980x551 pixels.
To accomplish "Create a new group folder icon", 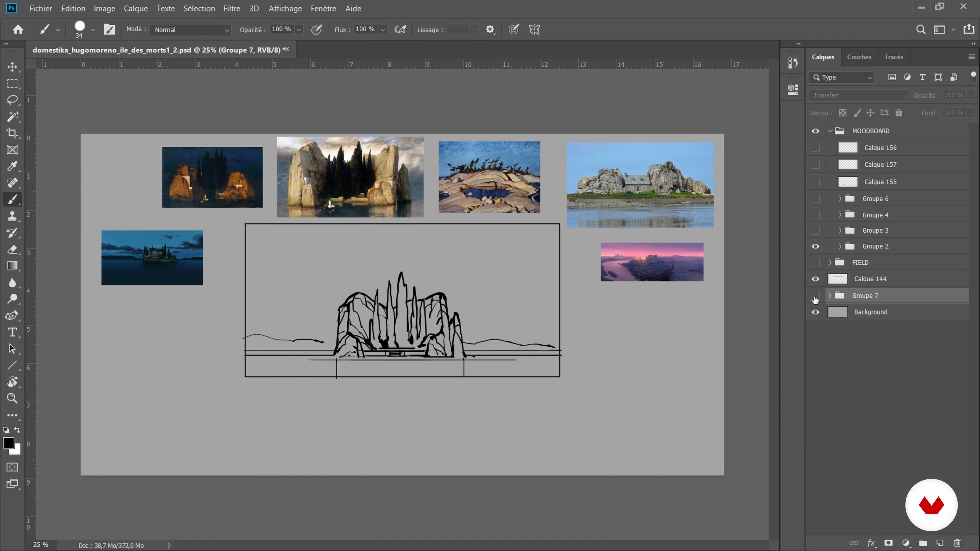I will tap(923, 543).
